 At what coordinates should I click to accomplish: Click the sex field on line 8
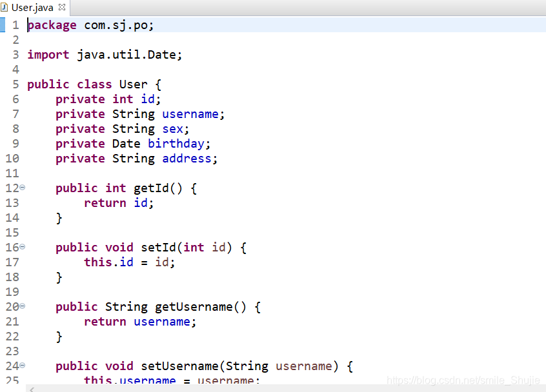(x=173, y=129)
